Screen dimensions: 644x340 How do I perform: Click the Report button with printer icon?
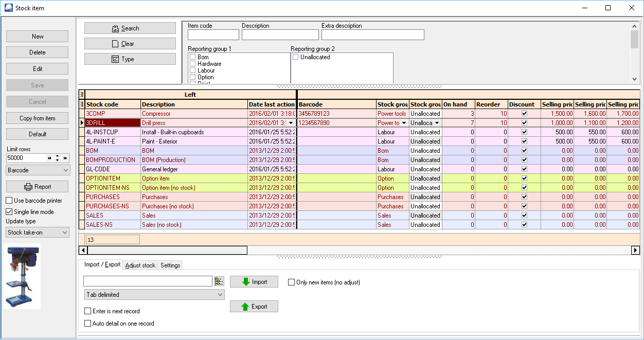(x=37, y=187)
